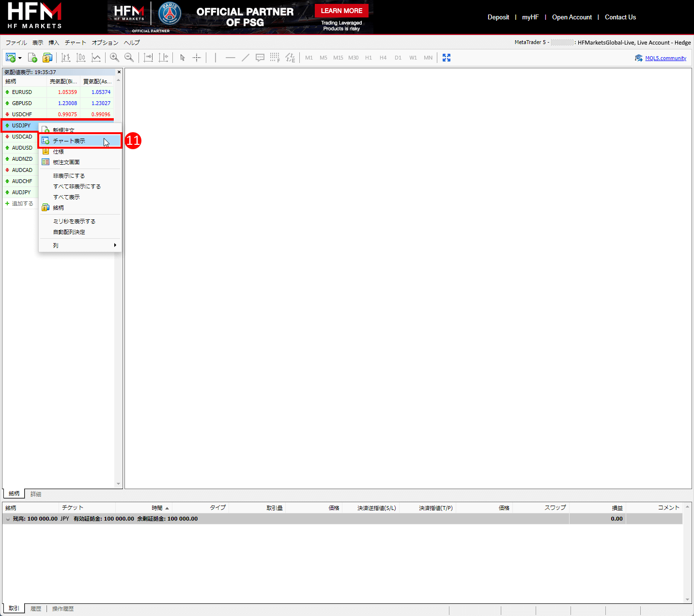Select the bar chart display icon on the toolbar

click(x=66, y=58)
